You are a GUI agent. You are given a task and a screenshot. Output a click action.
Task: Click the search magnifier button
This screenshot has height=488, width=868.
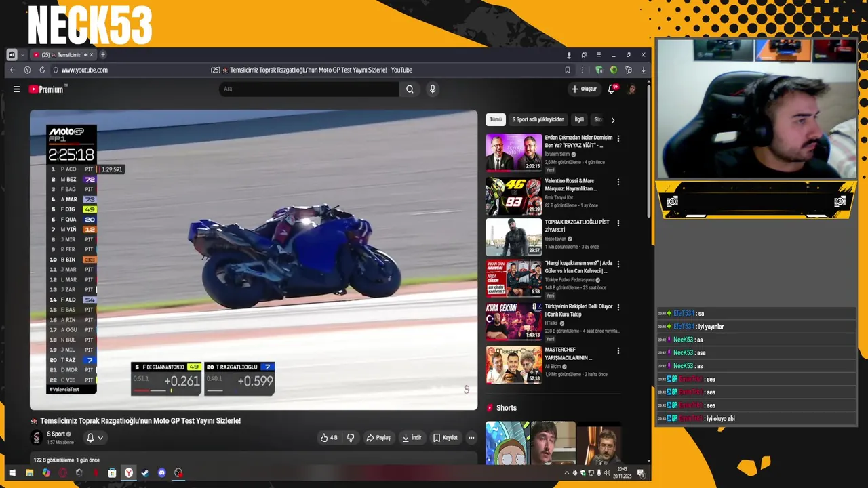tap(410, 89)
